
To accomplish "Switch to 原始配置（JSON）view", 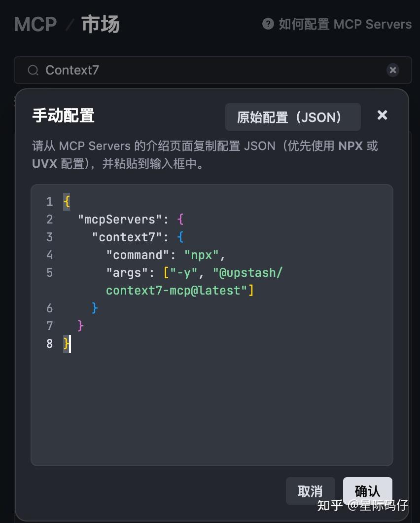I will [x=293, y=117].
